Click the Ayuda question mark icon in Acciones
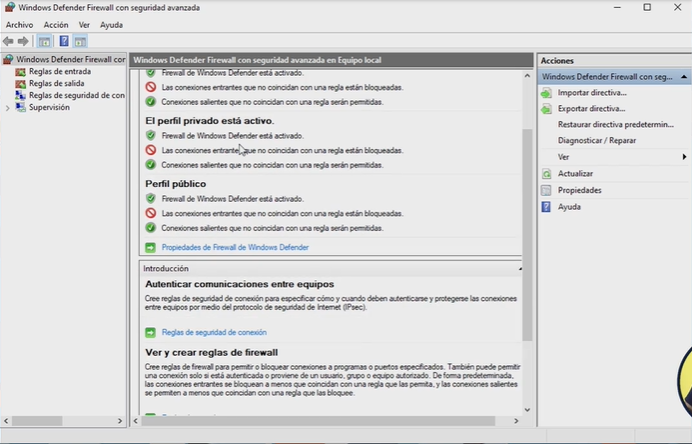The height and width of the screenshot is (444, 692). coord(546,207)
